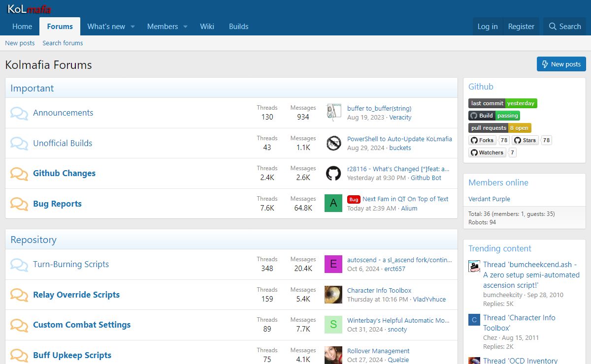The image size is (591, 364).
Task: Open the 'bumcheekcend.ash' trending thread
Action: [x=531, y=275]
